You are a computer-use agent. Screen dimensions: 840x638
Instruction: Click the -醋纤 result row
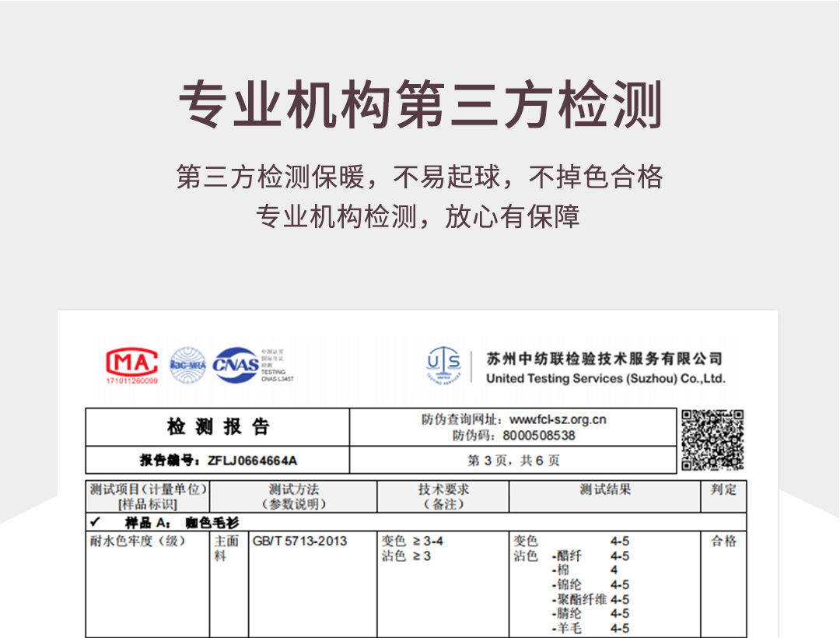click(x=590, y=556)
